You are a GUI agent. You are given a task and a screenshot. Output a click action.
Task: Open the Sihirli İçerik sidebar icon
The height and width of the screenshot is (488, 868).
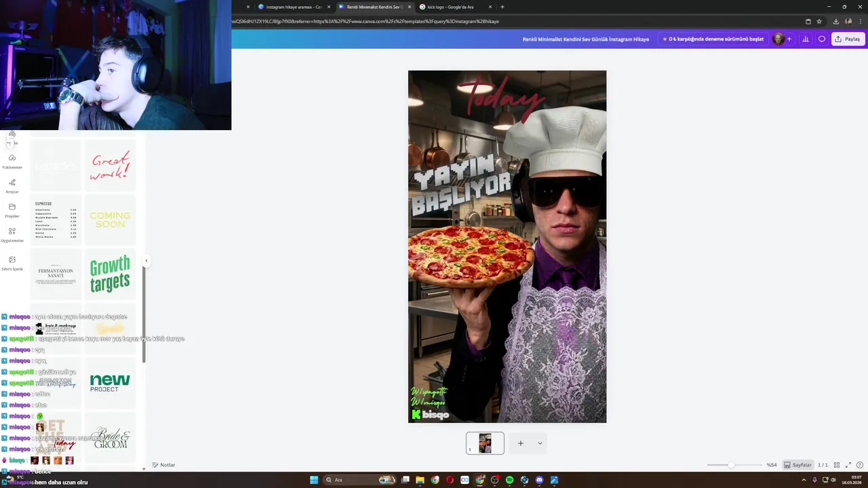(12, 263)
